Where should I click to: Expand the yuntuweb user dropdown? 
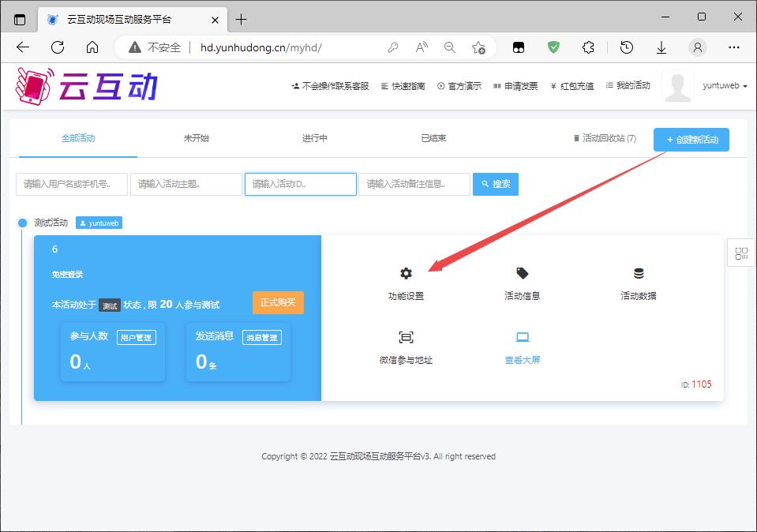725,86
